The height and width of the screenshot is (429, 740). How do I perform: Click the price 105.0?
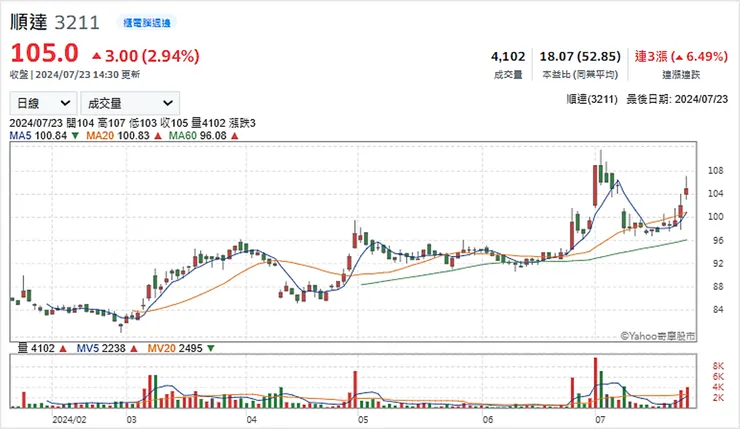pos(44,53)
